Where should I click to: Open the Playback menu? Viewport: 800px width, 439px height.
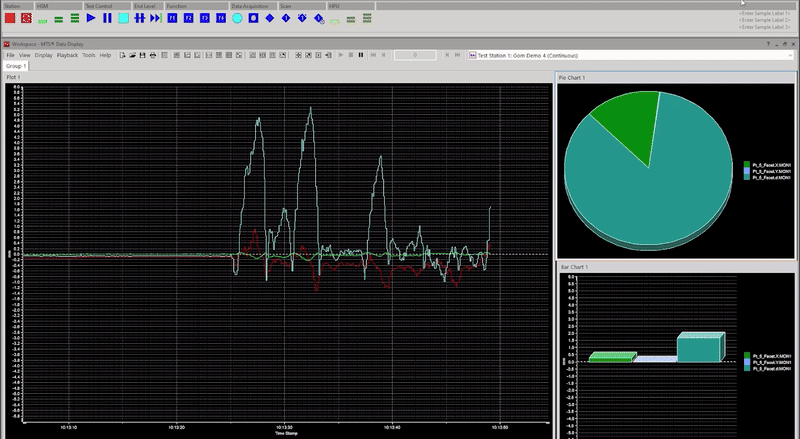(67, 55)
